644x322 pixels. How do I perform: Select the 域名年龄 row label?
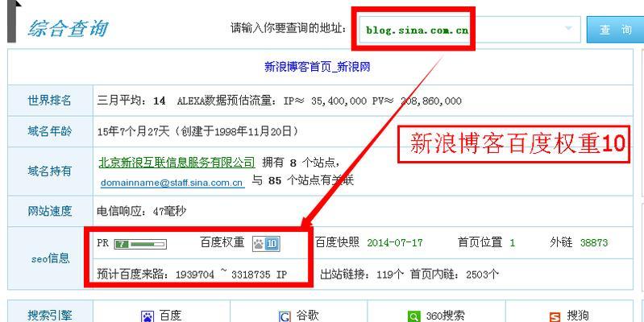tap(50, 131)
